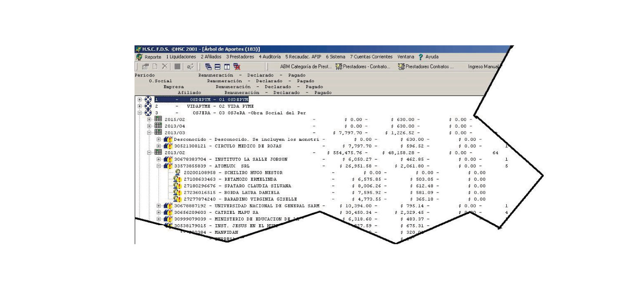Viewport: 644px width, 289px height.
Task: Click factory icon of INSTITUTO LA SALLE JOBSON
Action: tap(168, 159)
